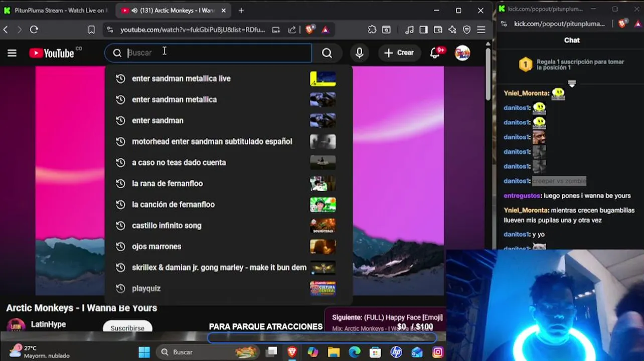Focus the YouTube Buscar search field

[x=208, y=53]
